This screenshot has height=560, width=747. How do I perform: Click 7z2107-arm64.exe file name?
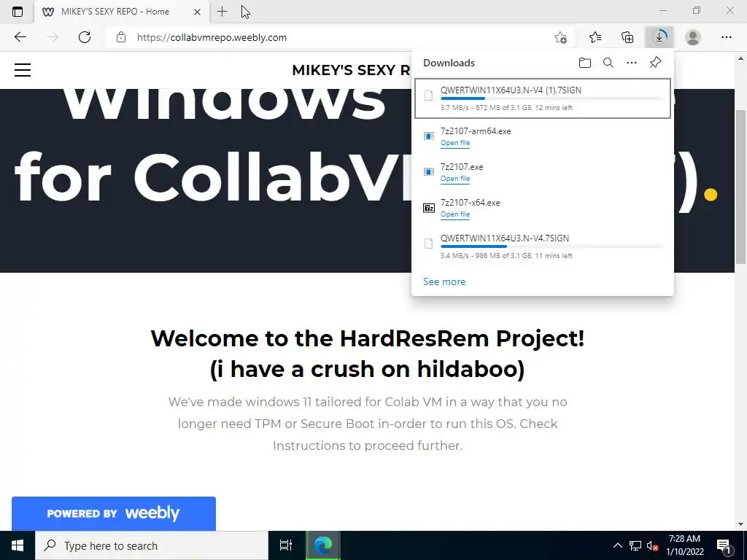tap(476, 131)
